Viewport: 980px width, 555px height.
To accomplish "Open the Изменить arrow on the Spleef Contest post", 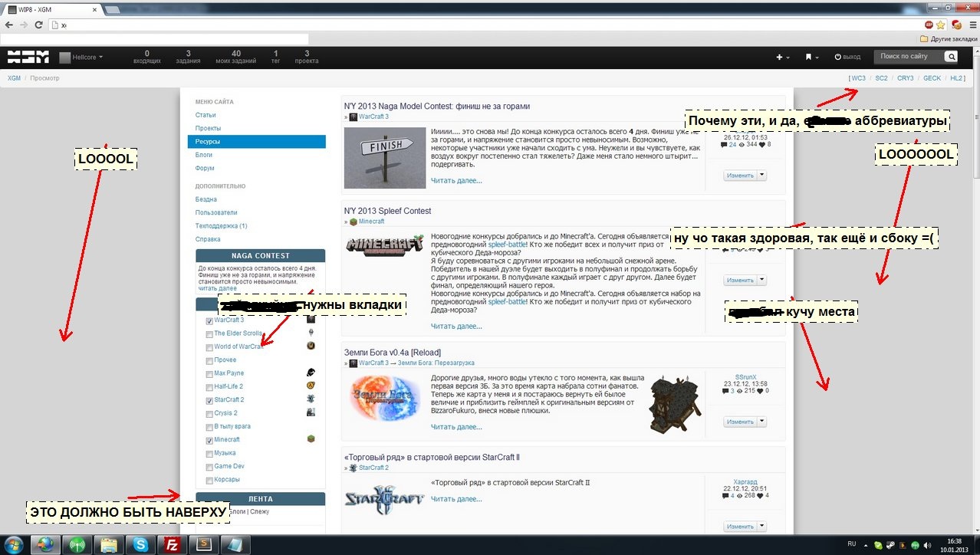I will 762,280.
